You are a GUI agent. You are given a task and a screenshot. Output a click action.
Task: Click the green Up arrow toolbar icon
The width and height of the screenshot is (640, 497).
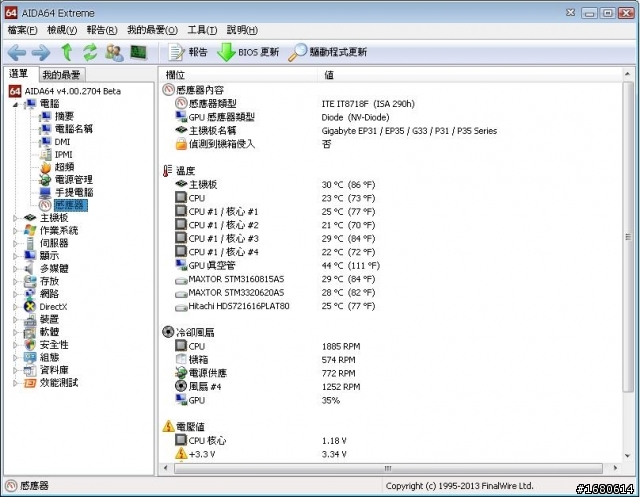tap(67, 52)
